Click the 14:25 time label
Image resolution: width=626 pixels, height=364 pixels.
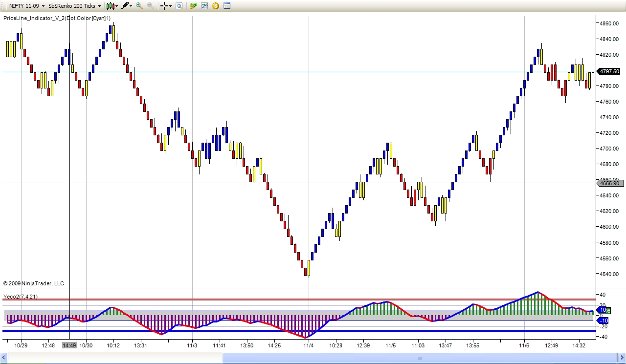(x=274, y=345)
